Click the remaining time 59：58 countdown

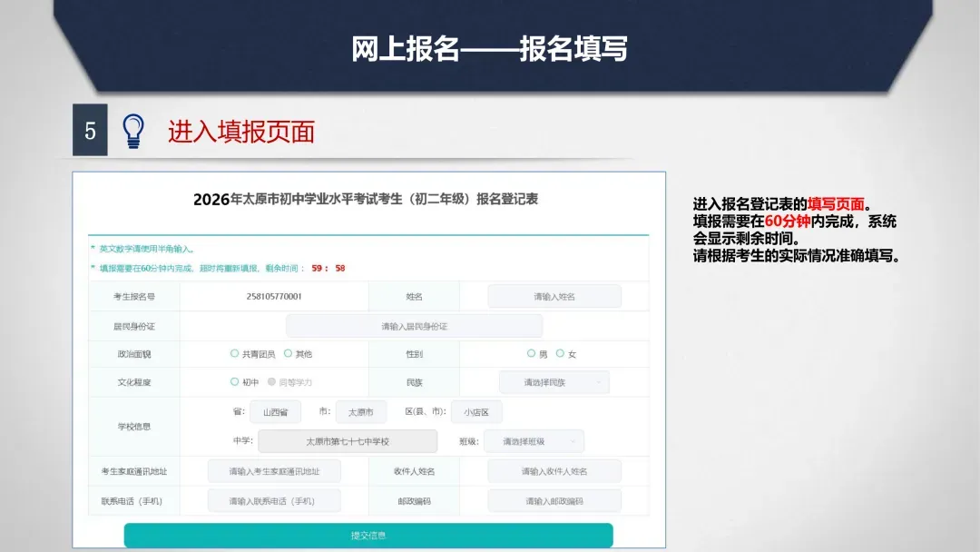coord(328,268)
